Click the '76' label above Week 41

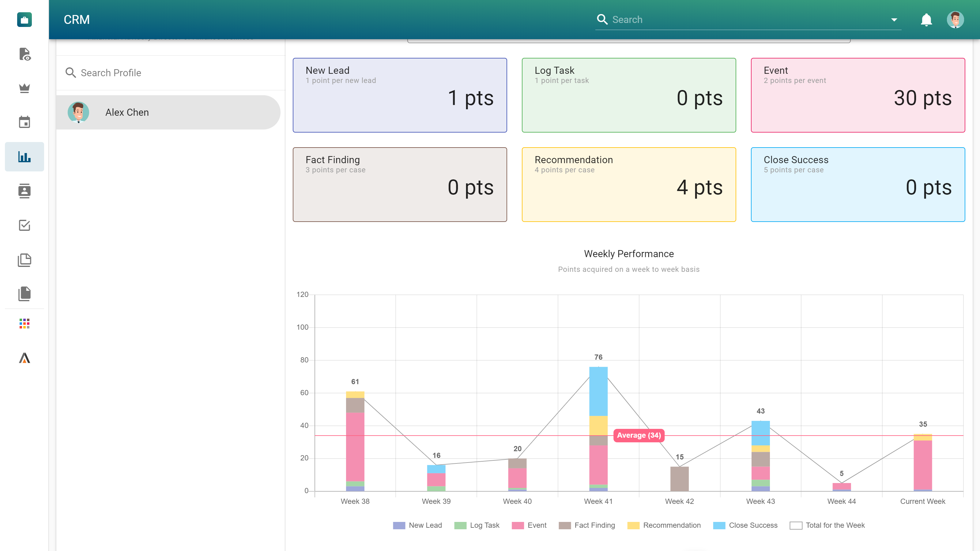click(598, 357)
